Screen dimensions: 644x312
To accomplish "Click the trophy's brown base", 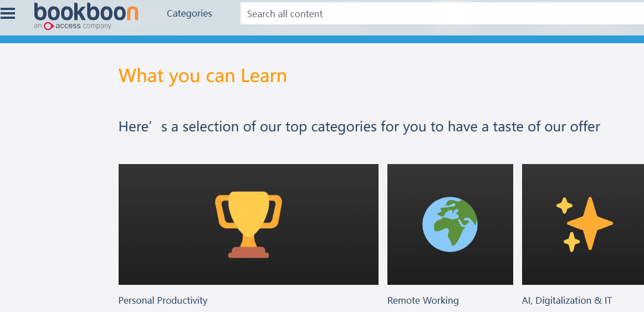I will coord(248,253).
